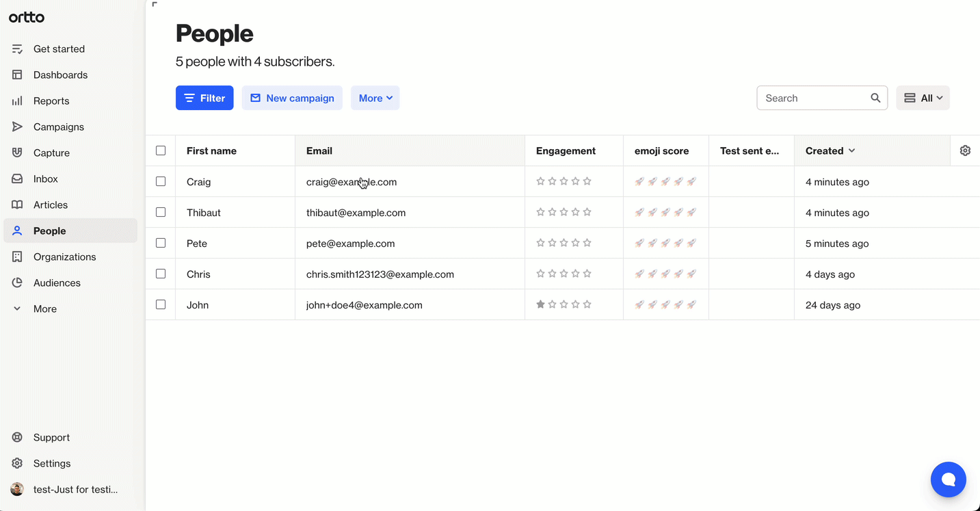Click the Capture magnet icon in sidebar
Image resolution: width=980 pixels, height=511 pixels.
(x=17, y=153)
